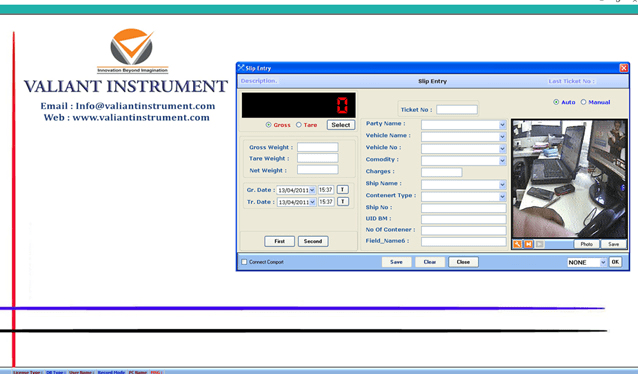Click the PC Name status bar entry

[x=138, y=372]
